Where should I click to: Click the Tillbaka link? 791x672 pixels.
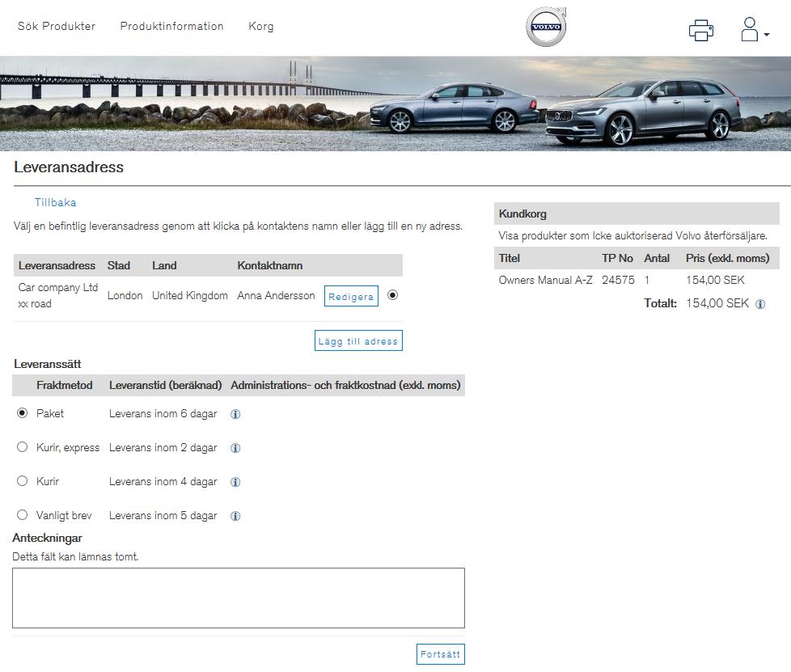click(56, 202)
